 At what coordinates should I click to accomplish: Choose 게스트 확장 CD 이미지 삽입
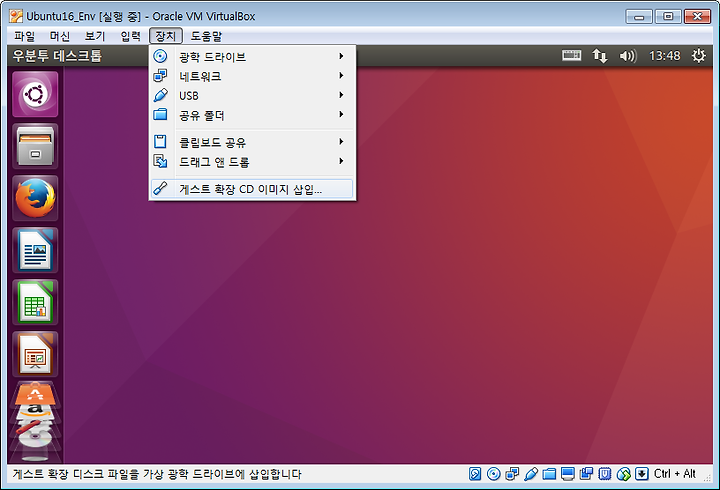point(253,189)
